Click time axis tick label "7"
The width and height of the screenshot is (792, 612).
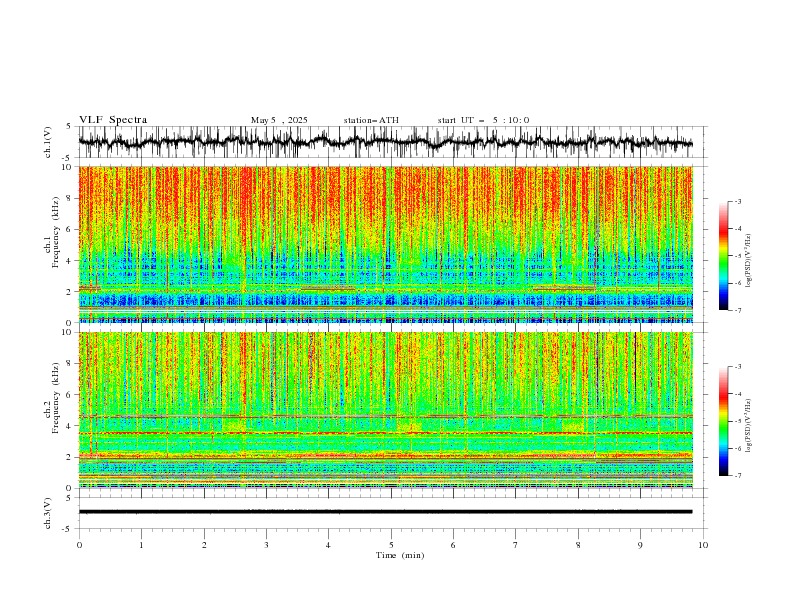516,545
